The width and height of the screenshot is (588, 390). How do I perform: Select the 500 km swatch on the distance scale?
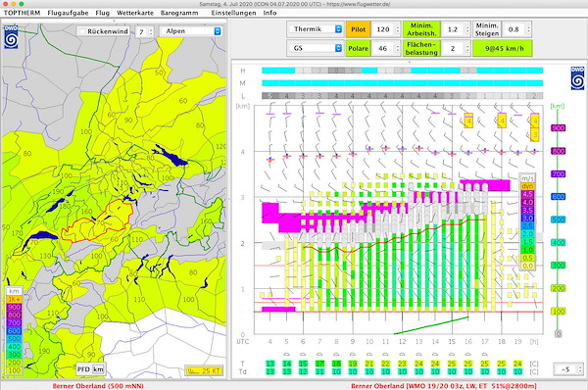click(x=558, y=219)
